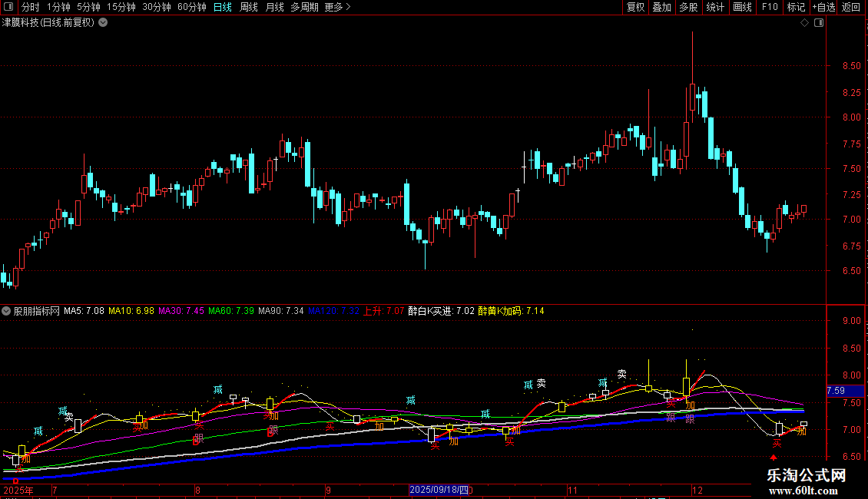Image resolution: width=868 pixels, height=499 pixels.
Task: Select the 日线 daily tab
Action: click(x=223, y=7)
